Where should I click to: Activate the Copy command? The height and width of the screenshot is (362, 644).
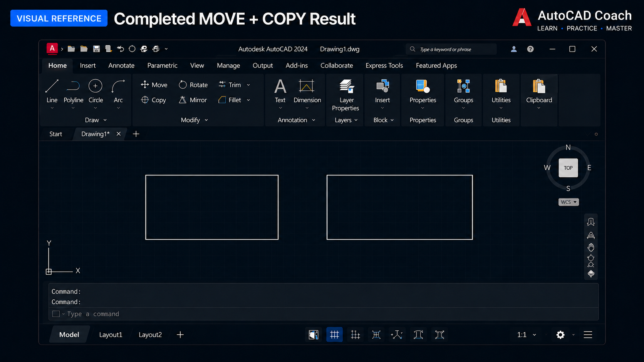point(153,100)
